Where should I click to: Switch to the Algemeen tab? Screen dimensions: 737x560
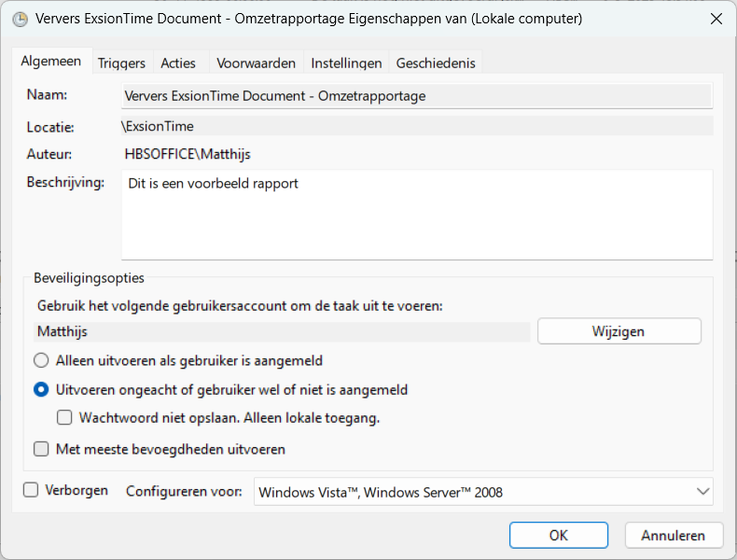51,62
